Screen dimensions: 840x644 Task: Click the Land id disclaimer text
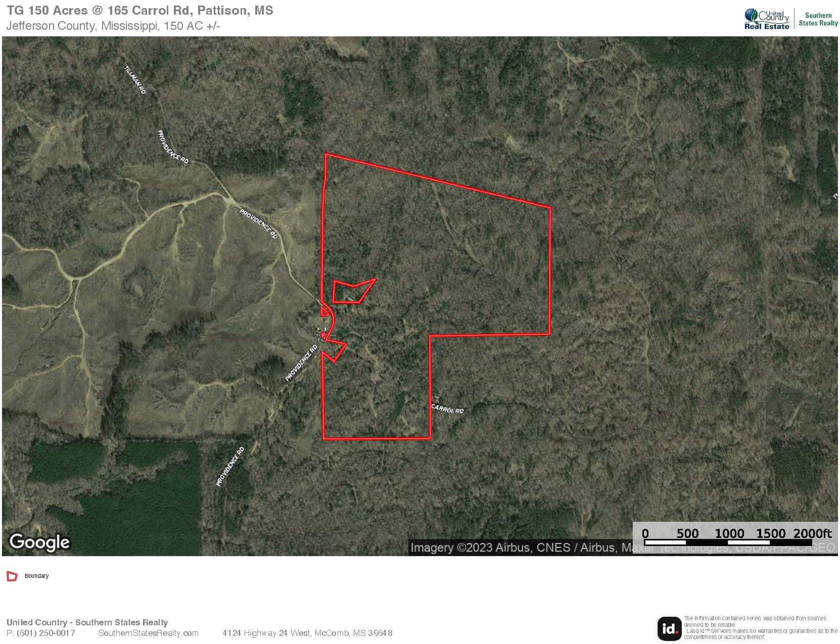click(x=761, y=627)
